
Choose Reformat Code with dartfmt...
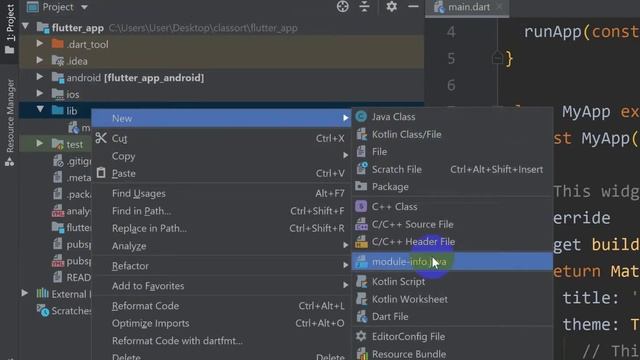pyautogui.click(x=221, y=341)
